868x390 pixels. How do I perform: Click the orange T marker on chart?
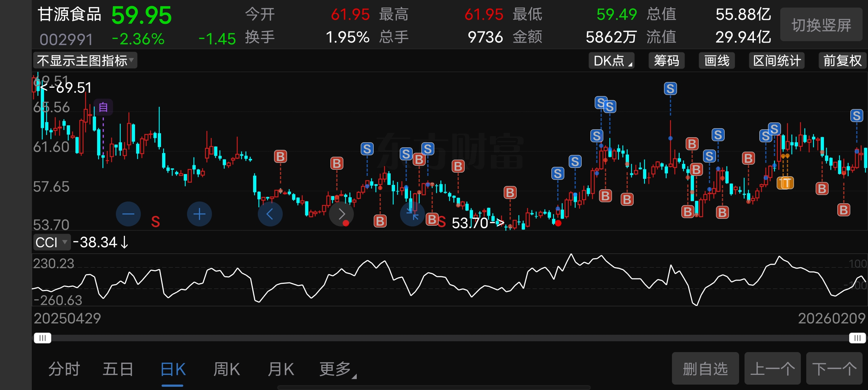pos(785,183)
